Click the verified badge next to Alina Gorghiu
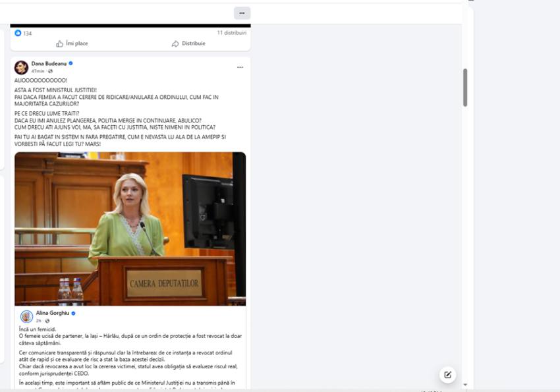This screenshot has height=392, width=560. tap(73, 313)
